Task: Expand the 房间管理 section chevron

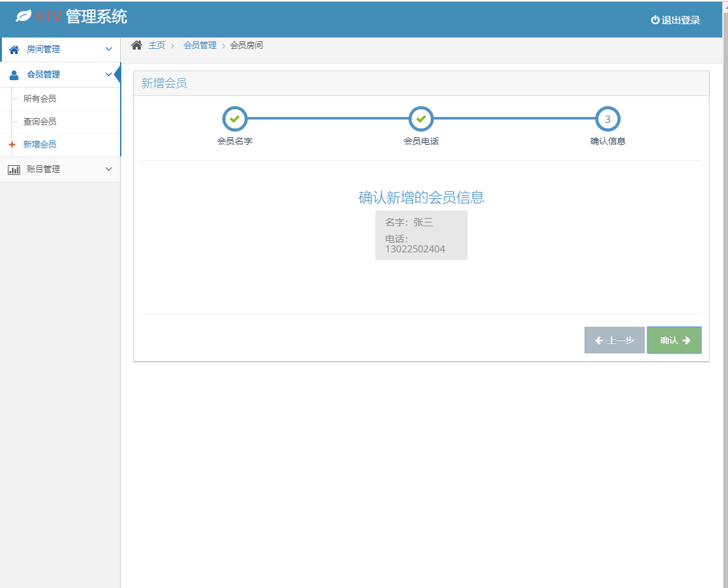Action: [108, 49]
